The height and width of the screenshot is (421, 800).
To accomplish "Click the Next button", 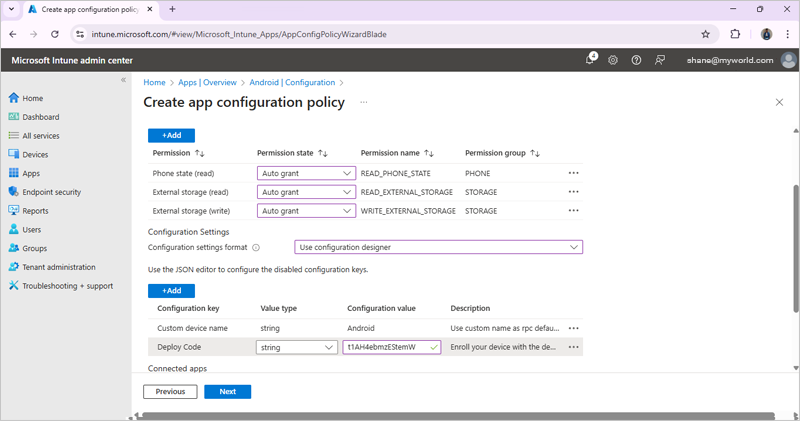I will (227, 392).
